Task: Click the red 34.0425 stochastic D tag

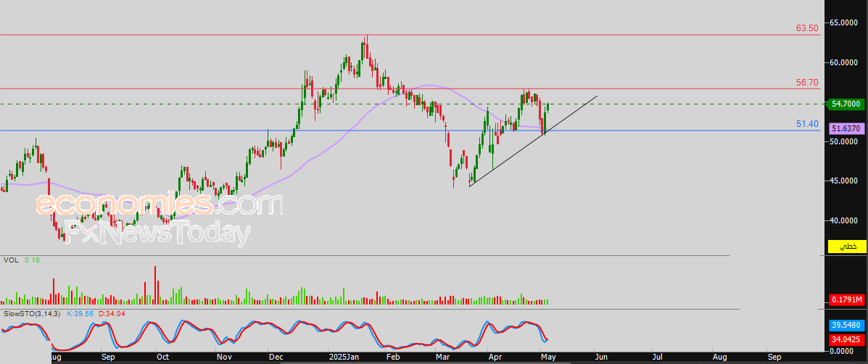Action: coord(846,339)
